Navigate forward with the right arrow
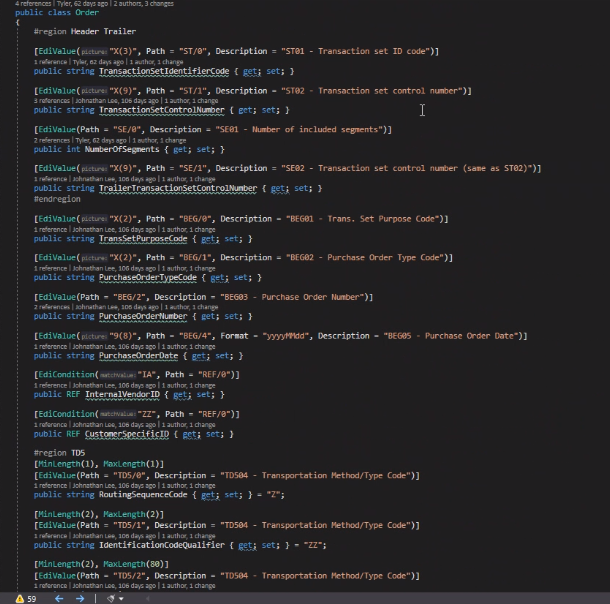 pyautogui.click(x=80, y=599)
